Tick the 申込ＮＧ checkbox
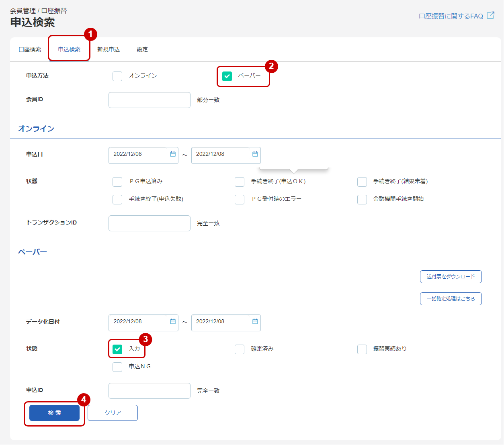The image size is (504, 445). 117,367
